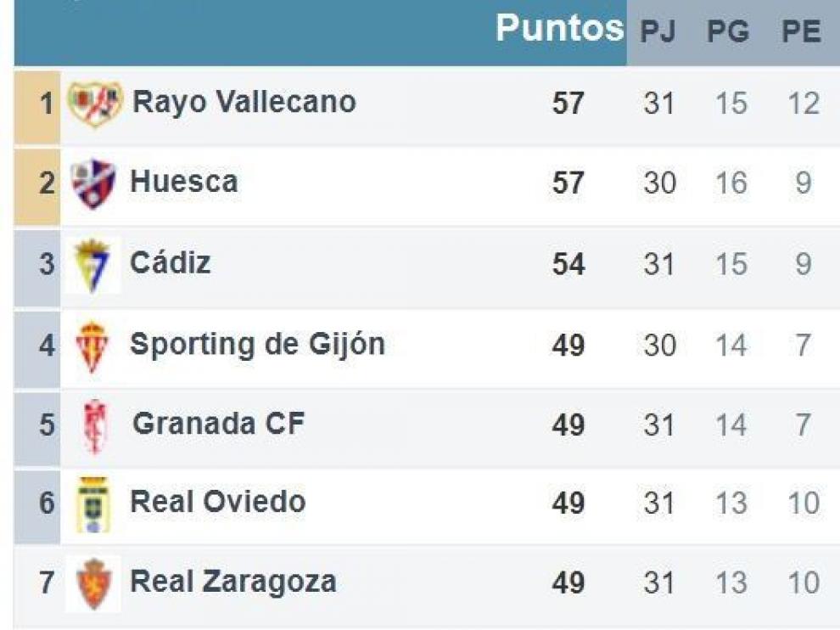Select the Real Zaragoza lion crest
Screen dimensions: 840x630
coord(93,584)
